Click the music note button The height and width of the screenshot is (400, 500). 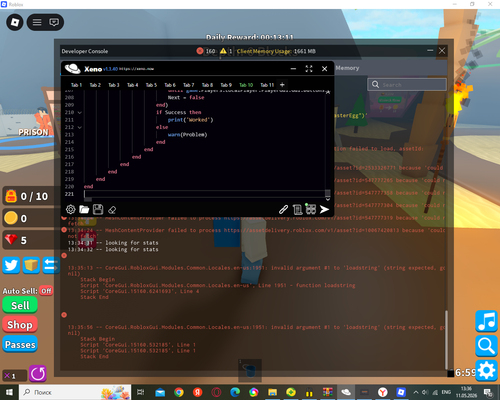[x=486, y=321]
